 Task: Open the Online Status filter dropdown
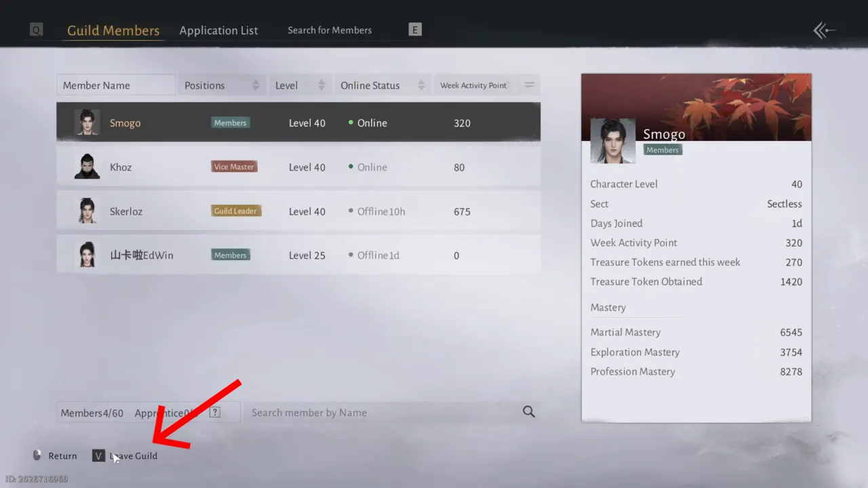pyautogui.click(x=382, y=85)
